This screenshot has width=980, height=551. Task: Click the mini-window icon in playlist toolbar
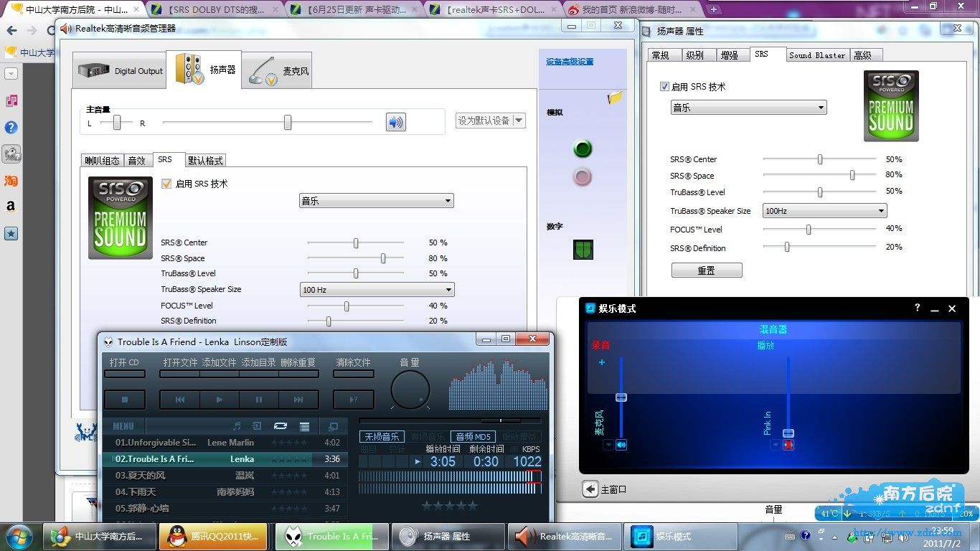[x=333, y=426]
